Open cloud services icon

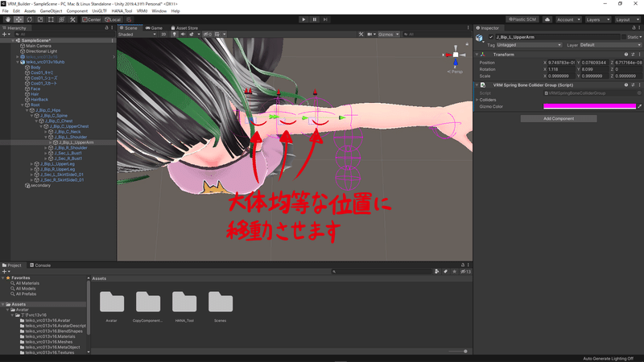[x=547, y=19]
